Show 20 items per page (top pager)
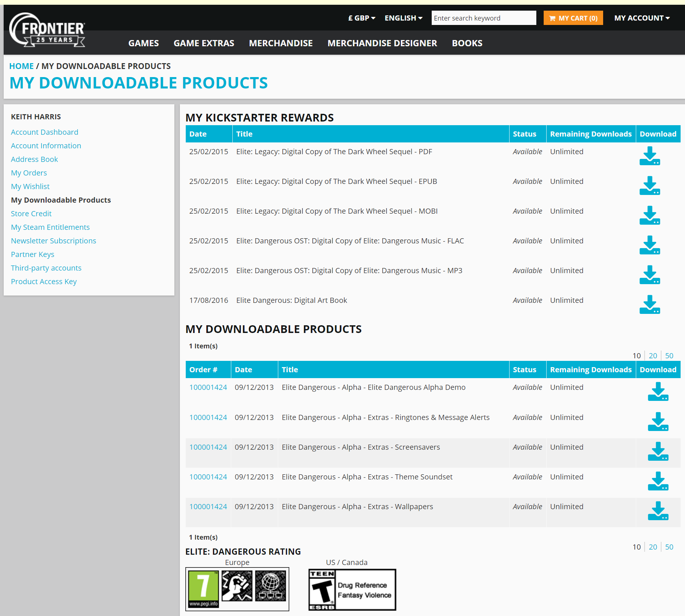This screenshot has height=616, width=685. tap(653, 356)
